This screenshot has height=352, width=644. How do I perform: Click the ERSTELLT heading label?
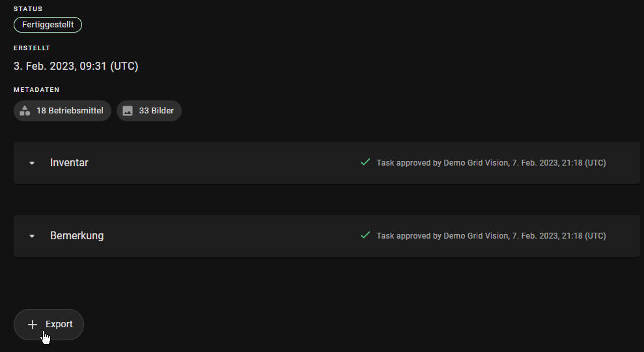pyautogui.click(x=32, y=48)
